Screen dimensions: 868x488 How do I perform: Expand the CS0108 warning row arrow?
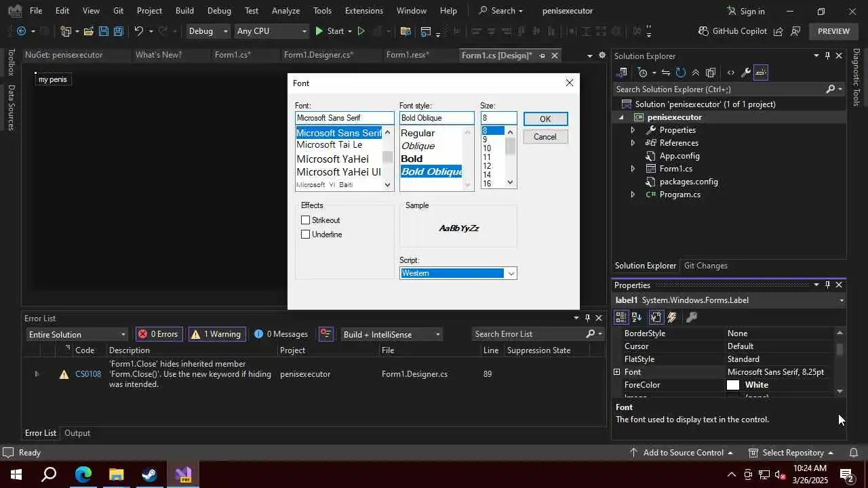coord(37,373)
